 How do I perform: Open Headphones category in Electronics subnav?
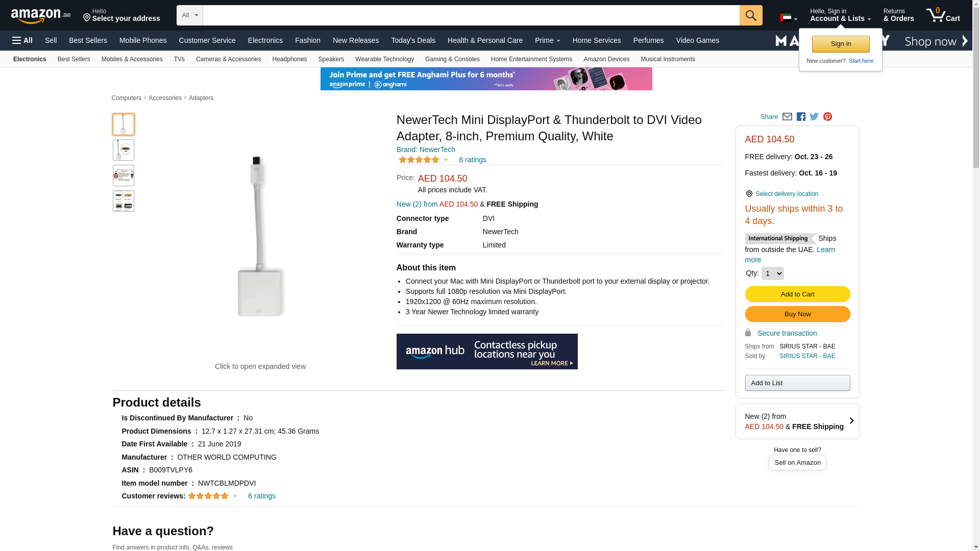coord(289,59)
